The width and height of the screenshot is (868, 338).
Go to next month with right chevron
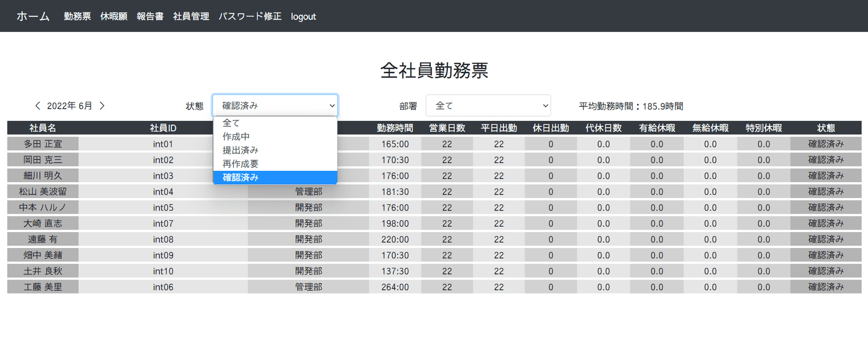point(101,106)
